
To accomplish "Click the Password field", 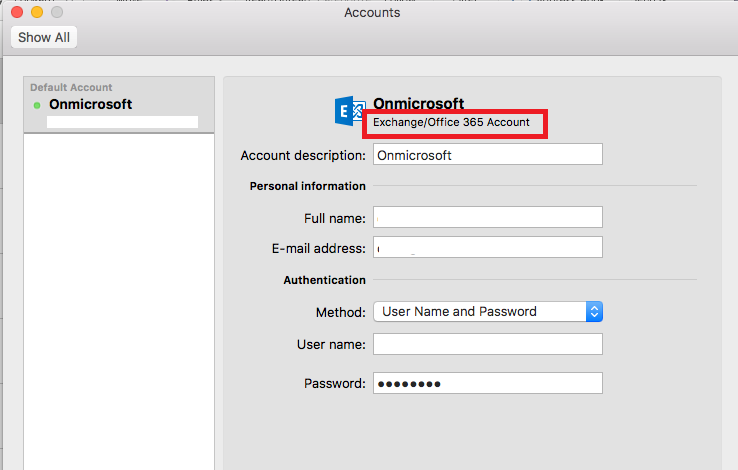I will pyautogui.click(x=488, y=383).
